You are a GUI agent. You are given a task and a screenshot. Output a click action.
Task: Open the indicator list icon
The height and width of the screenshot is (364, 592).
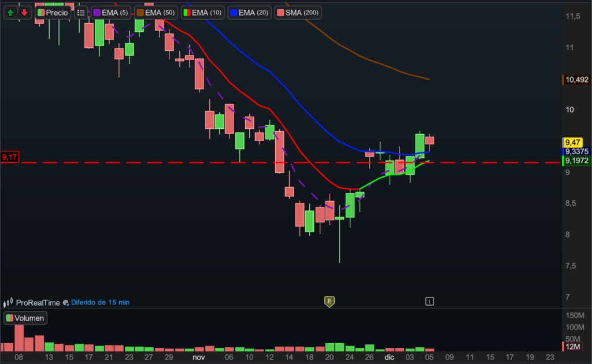tap(81, 12)
